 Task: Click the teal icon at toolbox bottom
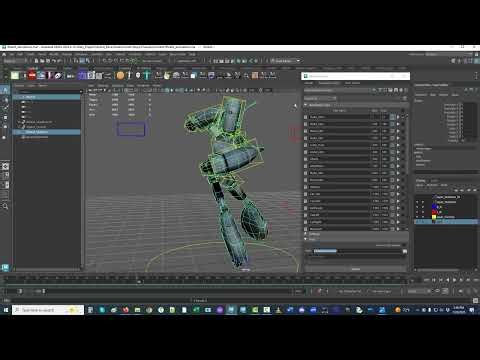[5, 267]
